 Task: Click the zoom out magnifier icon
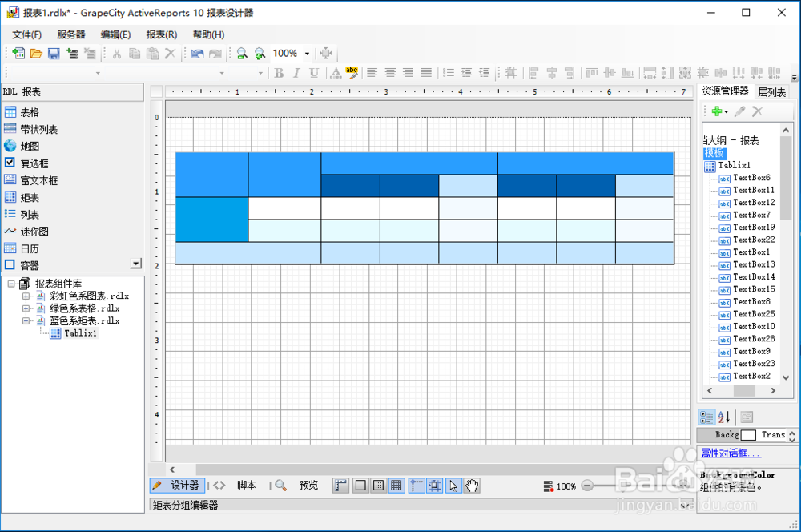[242, 53]
